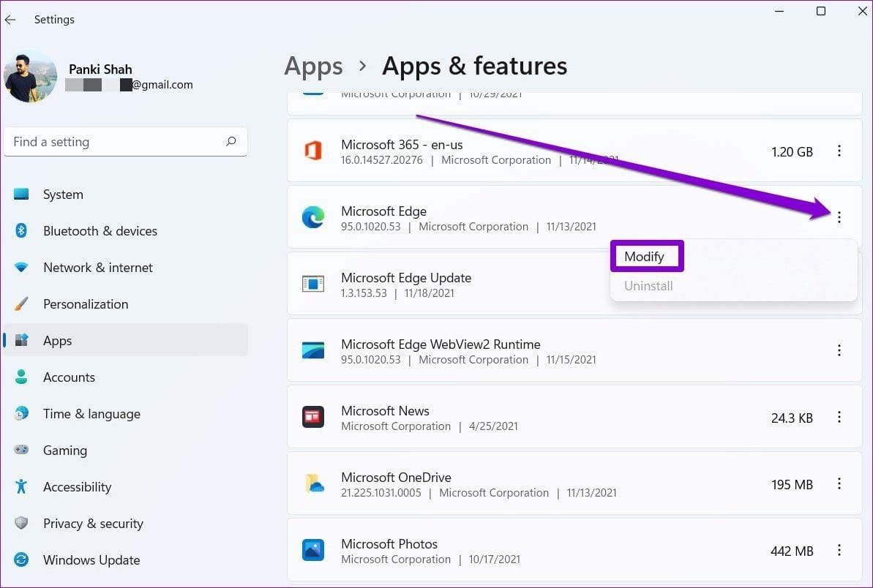
Task: Open more options for Microsoft News
Action: pos(839,417)
